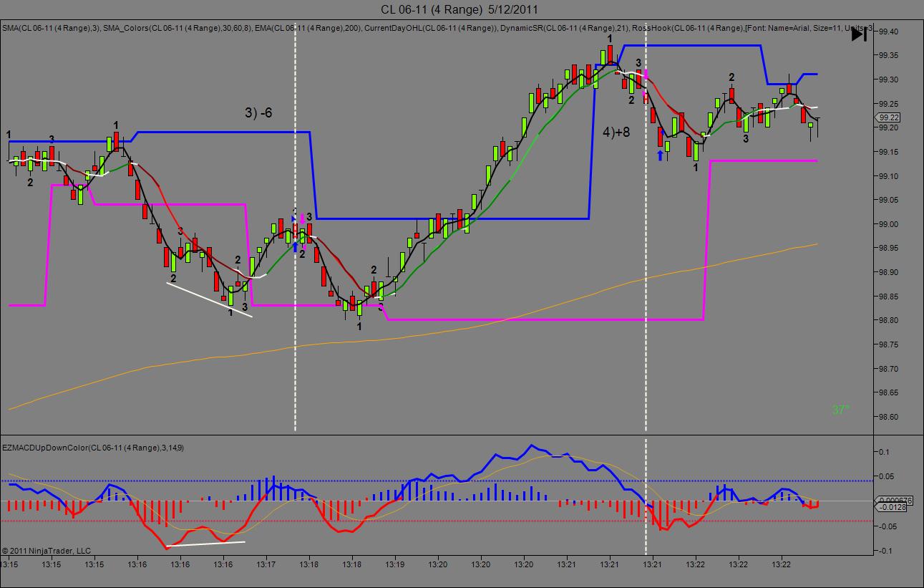Click the 0.05 MACD axis label

[x=887, y=477]
